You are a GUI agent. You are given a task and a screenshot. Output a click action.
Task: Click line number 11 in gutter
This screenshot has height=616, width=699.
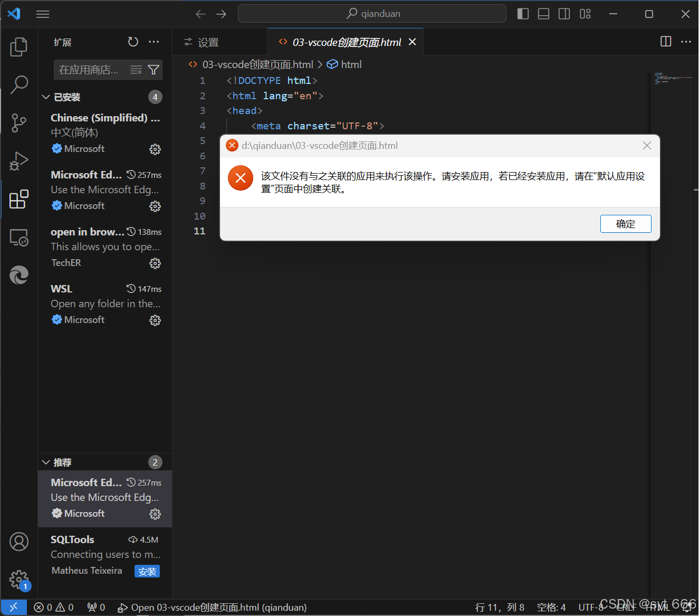point(199,231)
